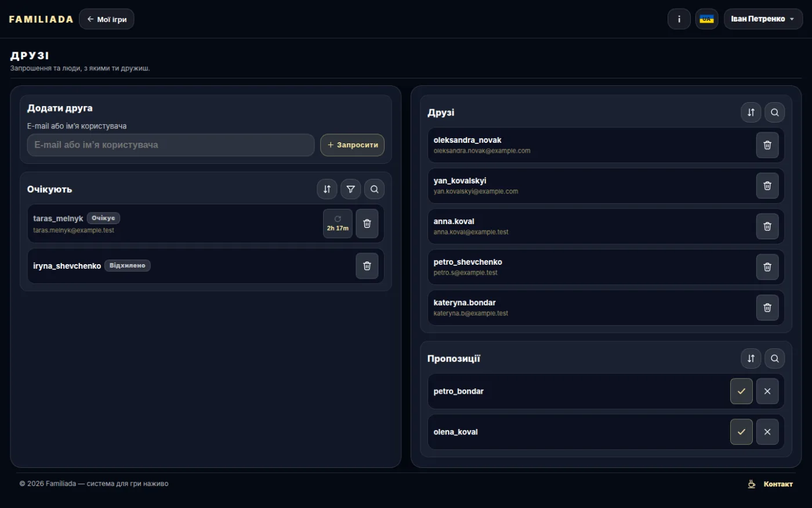
Task: Click the Запросити invite button
Action: click(353, 145)
